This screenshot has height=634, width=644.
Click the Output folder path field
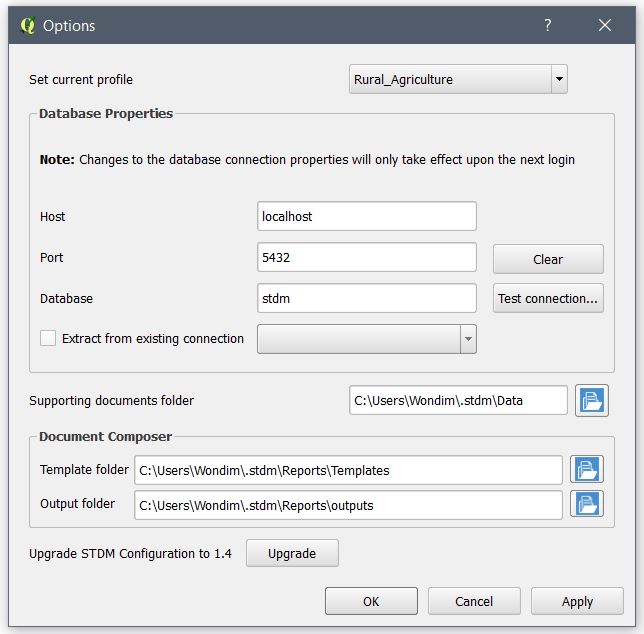348,505
